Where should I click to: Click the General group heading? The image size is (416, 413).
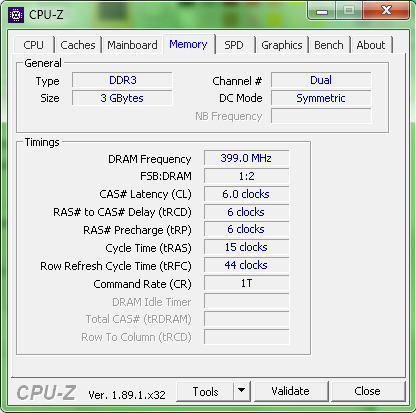[x=43, y=63]
